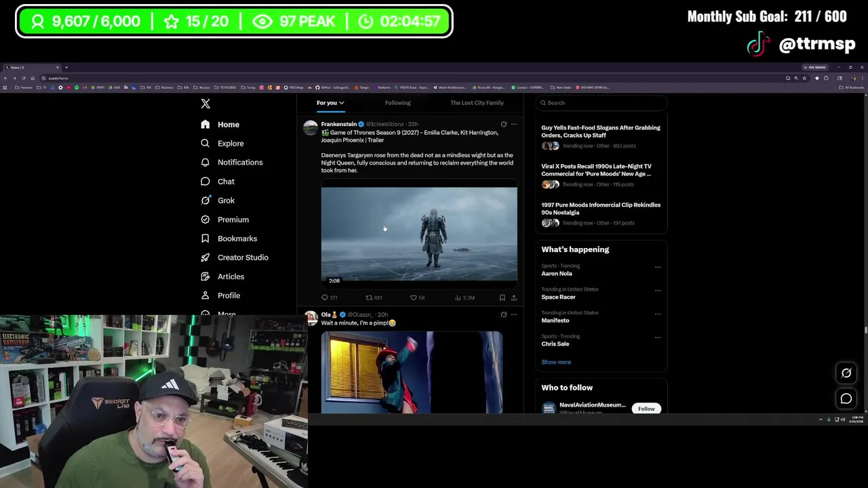868x488 pixels.
Task: Open Grok in the sidebar
Action: click(x=218, y=201)
